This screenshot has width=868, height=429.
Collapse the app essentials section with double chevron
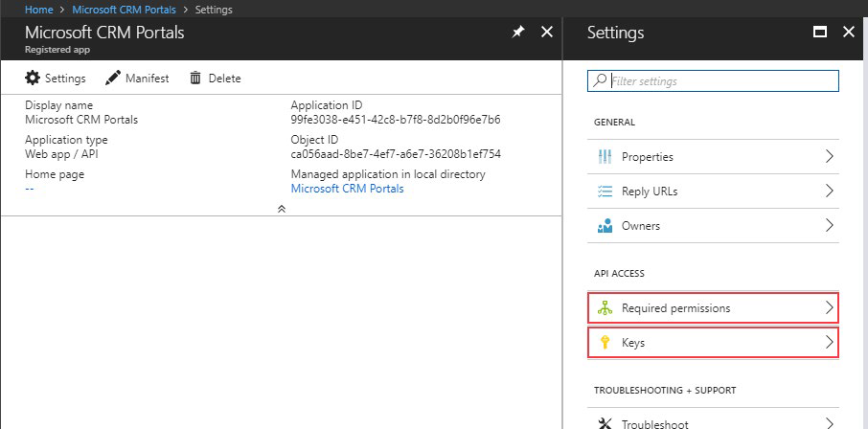coord(282,210)
